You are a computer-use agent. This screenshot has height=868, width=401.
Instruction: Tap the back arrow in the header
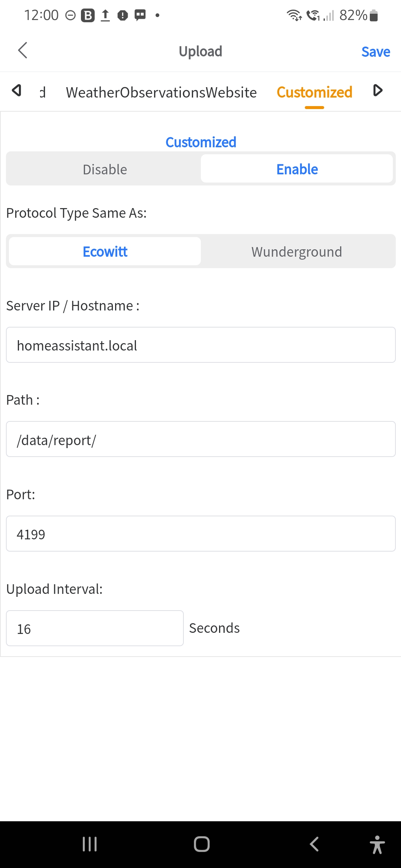point(23,50)
